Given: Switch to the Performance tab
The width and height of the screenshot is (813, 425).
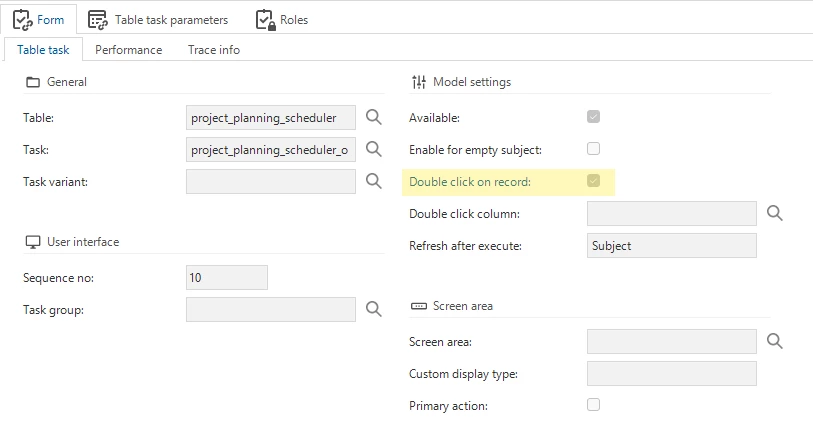Looking at the screenshot, I should [129, 50].
